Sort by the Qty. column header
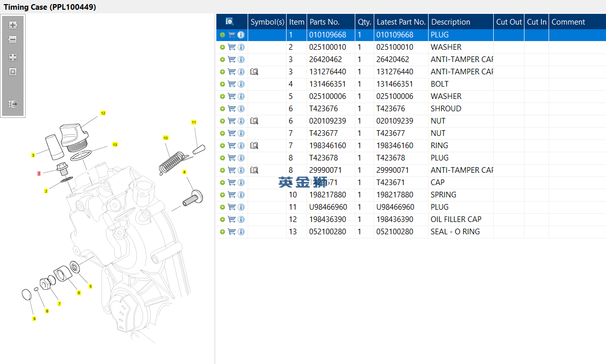Screen dimensions: 606x364 [x=364, y=22]
